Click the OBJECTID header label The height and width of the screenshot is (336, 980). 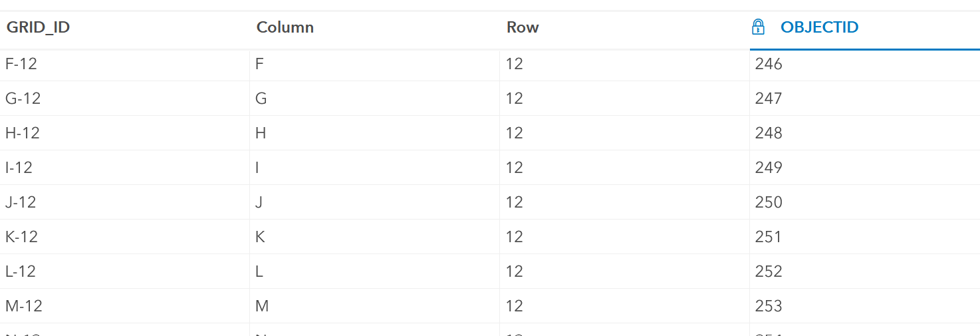(x=819, y=27)
